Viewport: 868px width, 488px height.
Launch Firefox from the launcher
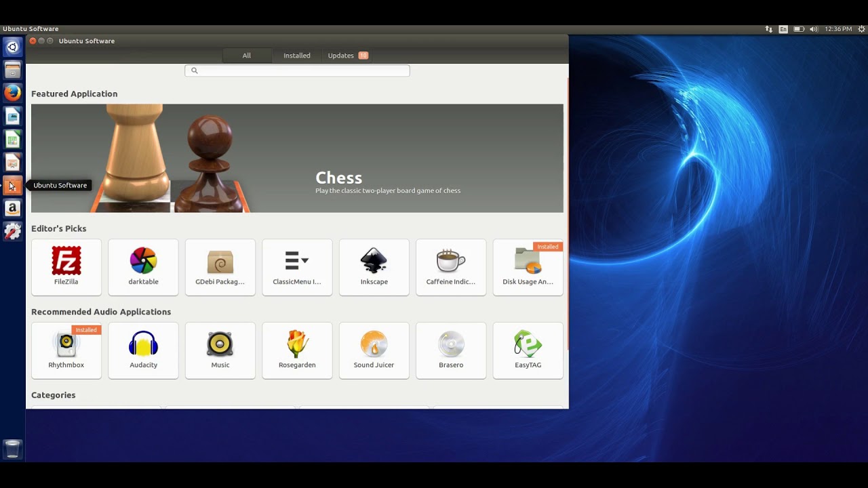click(x=12, y=93)
